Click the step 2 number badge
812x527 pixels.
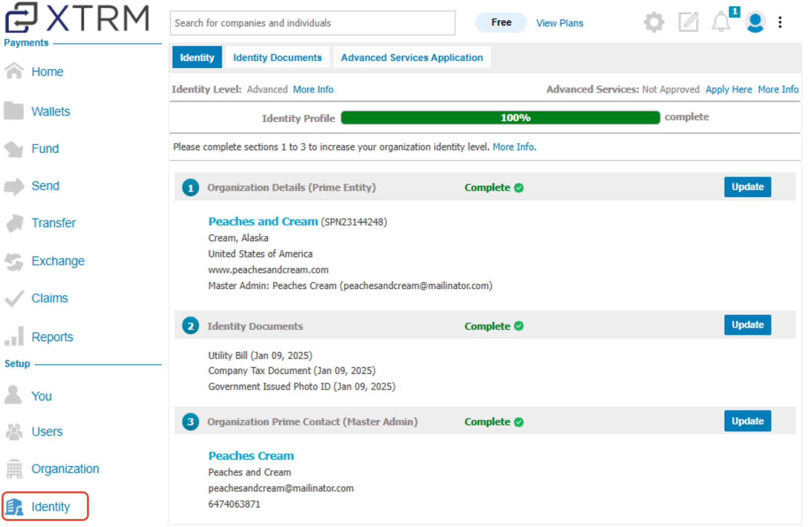[x=190, y=327]
